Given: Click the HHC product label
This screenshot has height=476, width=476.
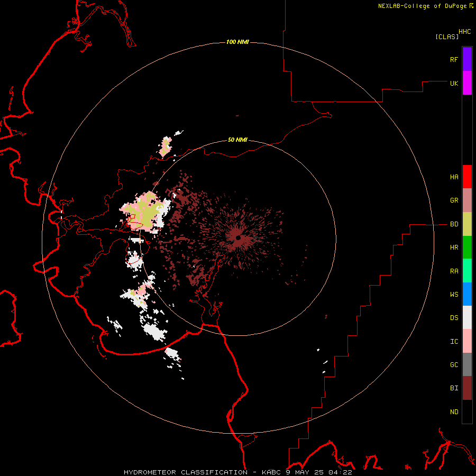Looking at the screenshot, I should (464, 32).
